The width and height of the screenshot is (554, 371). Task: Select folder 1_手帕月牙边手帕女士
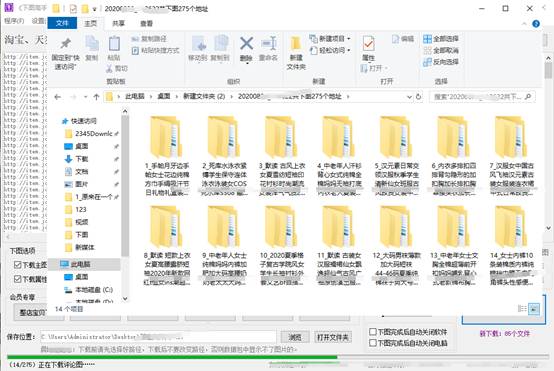(x=167, y=155)
